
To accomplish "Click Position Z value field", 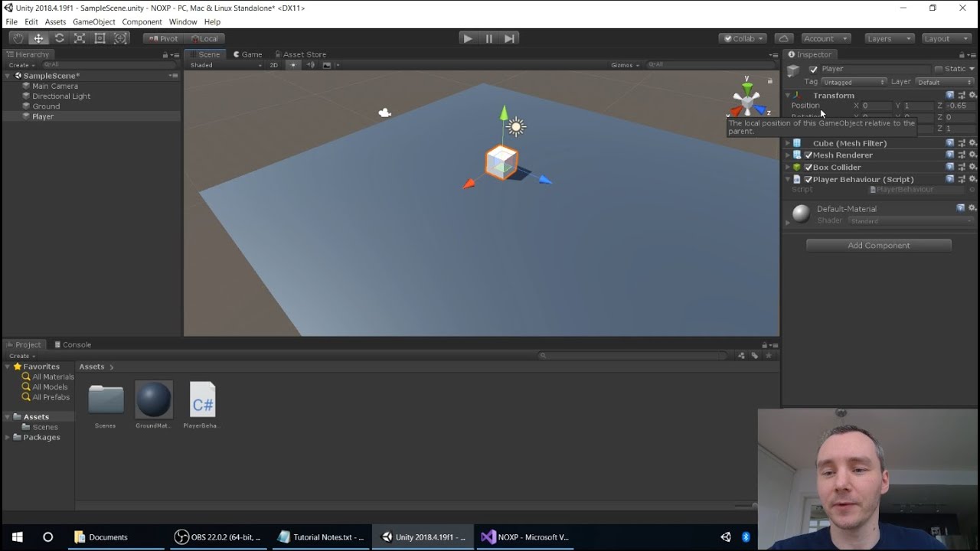I will pyautogui.click(x=960, y=106).
